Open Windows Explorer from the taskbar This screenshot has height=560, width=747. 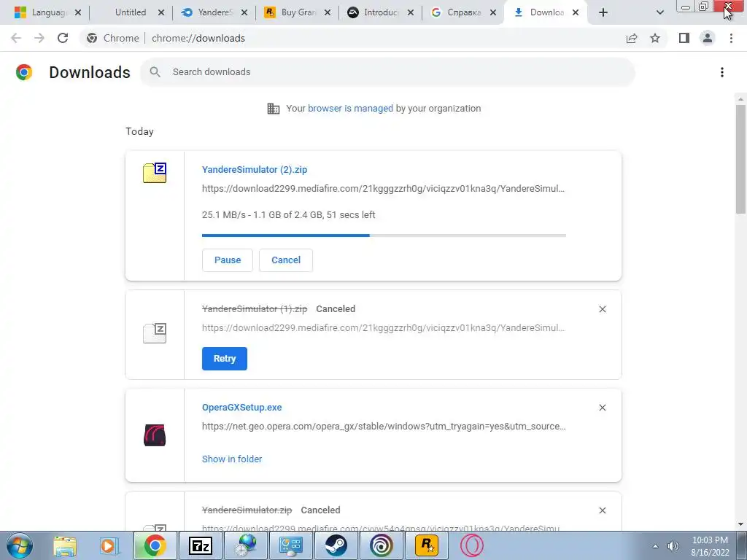point(65,545)
